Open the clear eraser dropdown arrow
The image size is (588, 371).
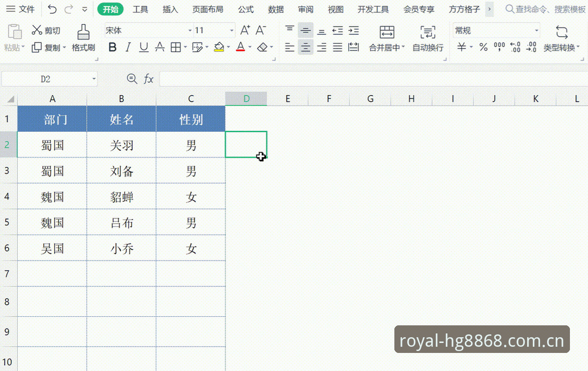point(272,47)
